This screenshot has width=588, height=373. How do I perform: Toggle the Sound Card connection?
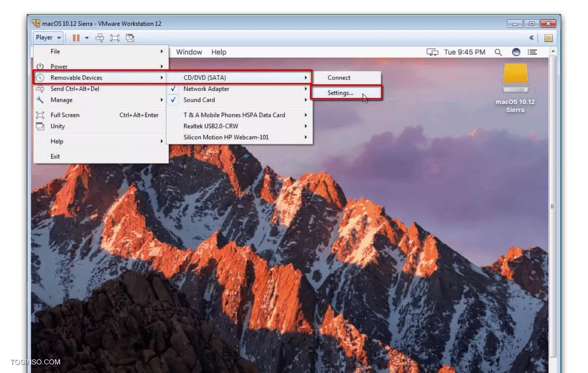[240, 100]
